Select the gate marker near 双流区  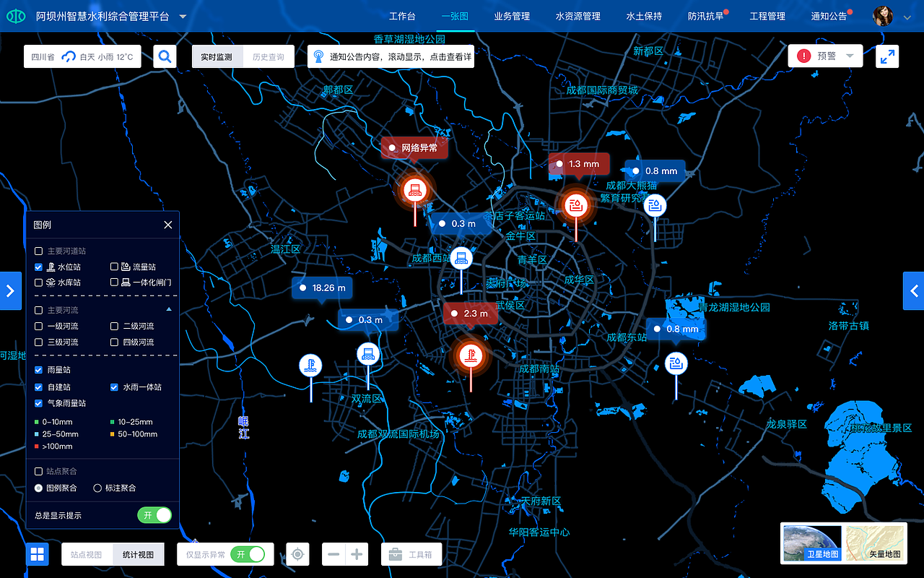[x=368, y=354]
